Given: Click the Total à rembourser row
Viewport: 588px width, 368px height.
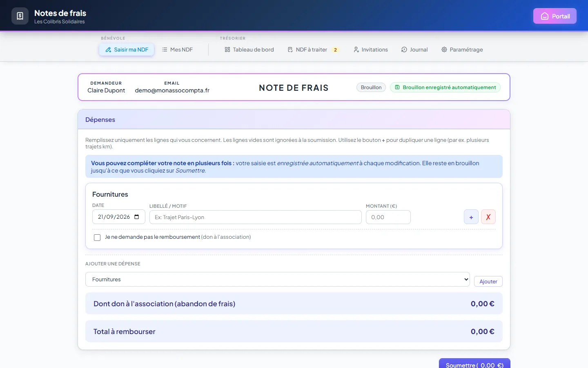Looking at the screenshot, I should 294,331.
